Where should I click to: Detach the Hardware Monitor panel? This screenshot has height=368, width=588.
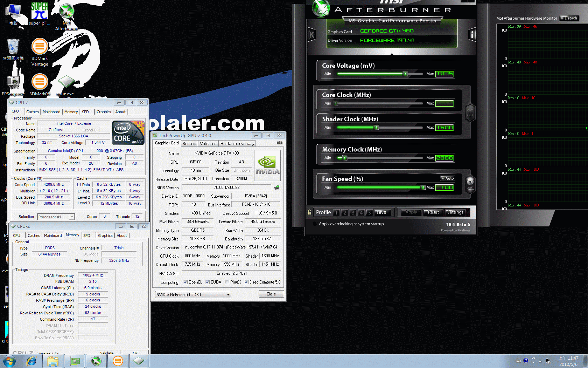coord(569,18)
